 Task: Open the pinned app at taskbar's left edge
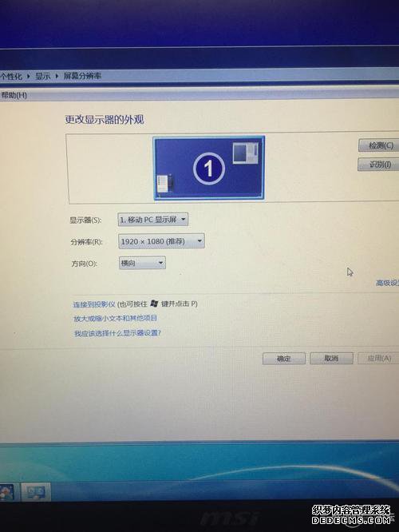pyautogui.click(x=6, y=492)
